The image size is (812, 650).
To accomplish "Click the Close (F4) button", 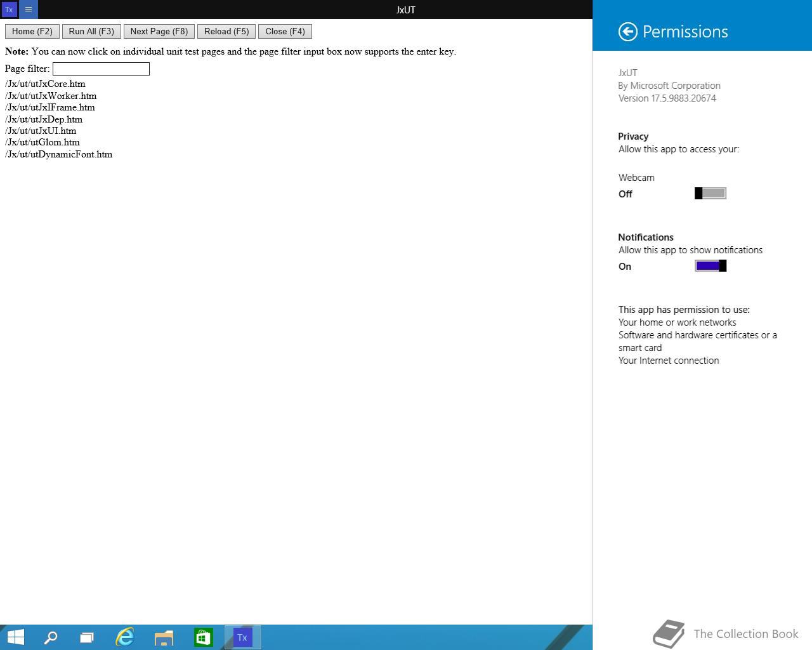I will pyautogui.click(x=285, y=32).
